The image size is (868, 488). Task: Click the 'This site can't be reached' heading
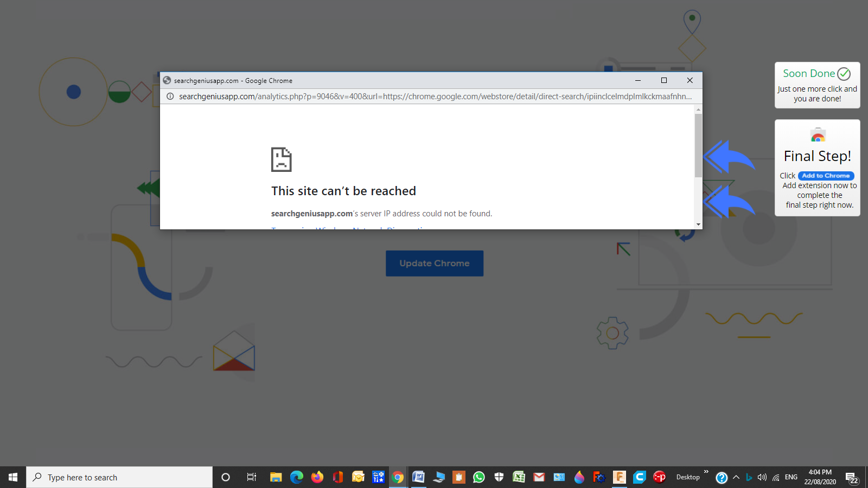tap(343, 191)
